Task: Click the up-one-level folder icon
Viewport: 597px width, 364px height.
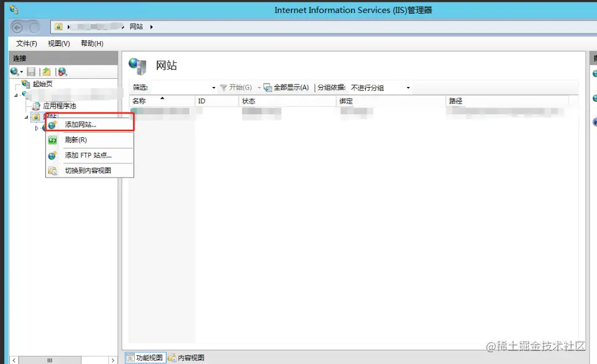Action: point(47,71)
